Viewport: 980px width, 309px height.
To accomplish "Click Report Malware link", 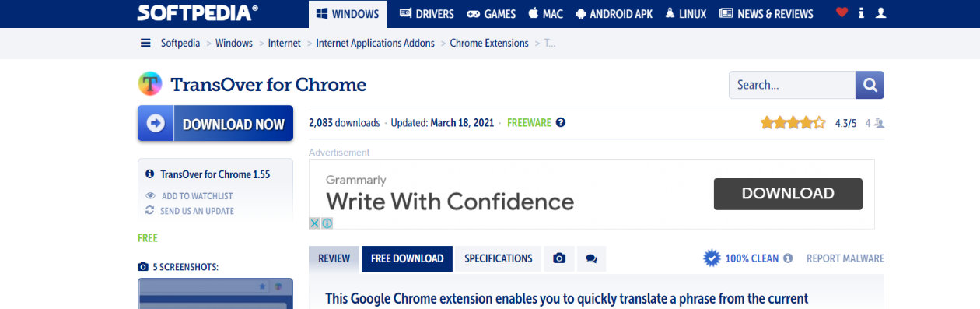I will (845, 258).
